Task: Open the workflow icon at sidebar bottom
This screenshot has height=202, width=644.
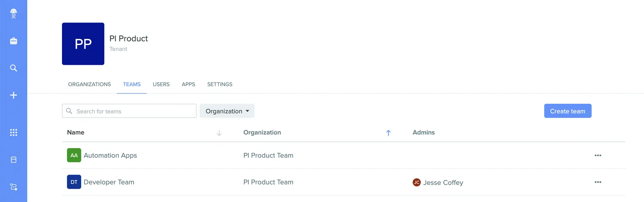Action: (x=14, y=187)
